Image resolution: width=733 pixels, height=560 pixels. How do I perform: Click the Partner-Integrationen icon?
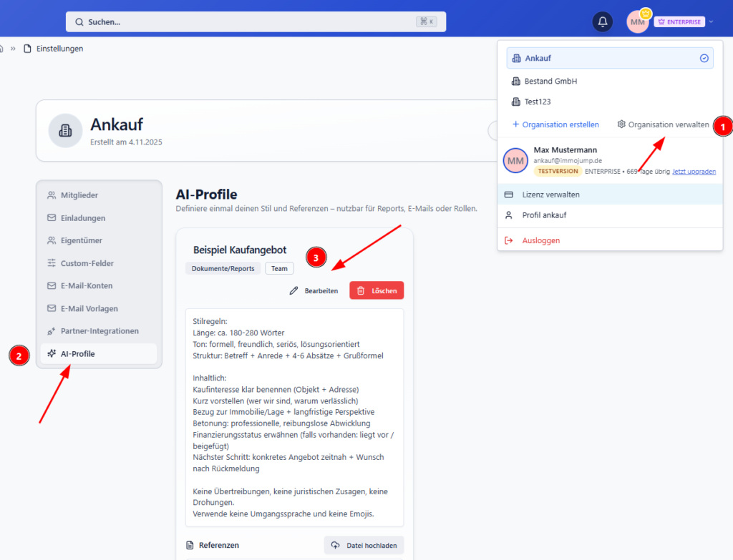[x=52, y=330]
